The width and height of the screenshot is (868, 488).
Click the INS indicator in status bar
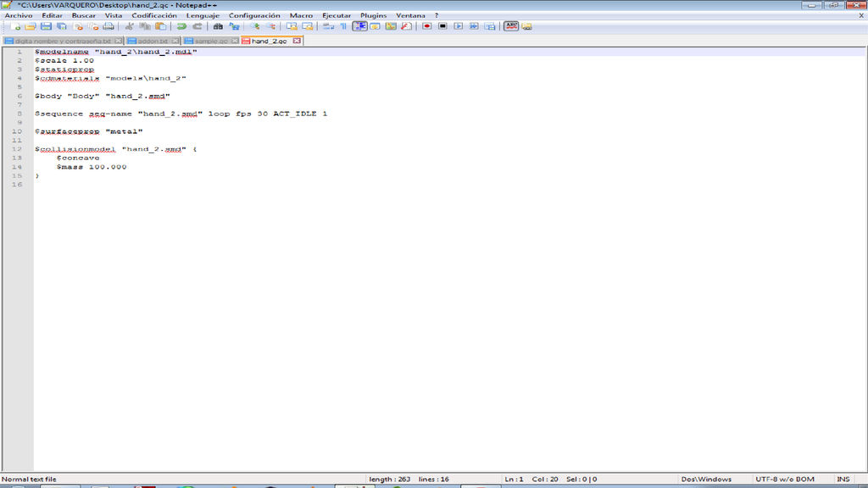point(843,480)
